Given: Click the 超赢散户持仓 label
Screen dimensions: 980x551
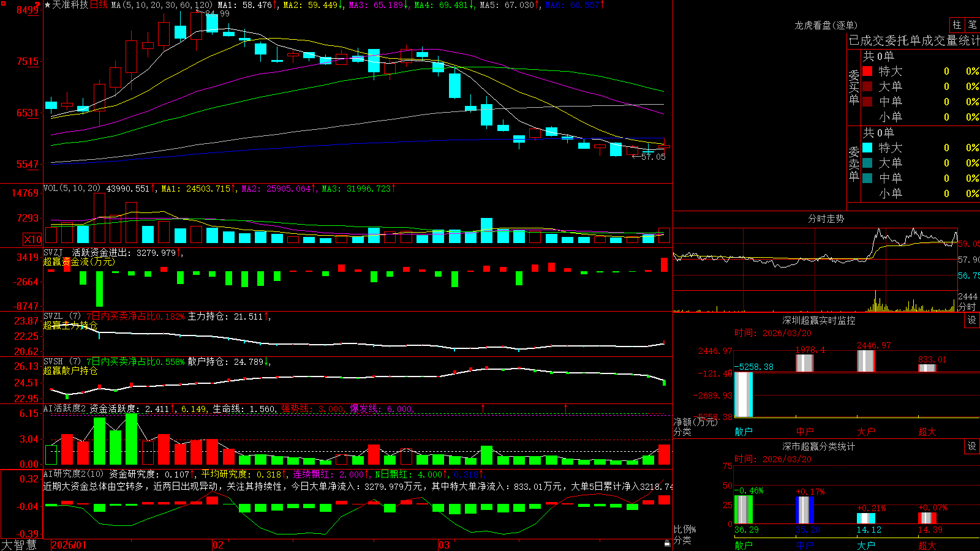Looking at the screenshot, I should coord(70,370).
